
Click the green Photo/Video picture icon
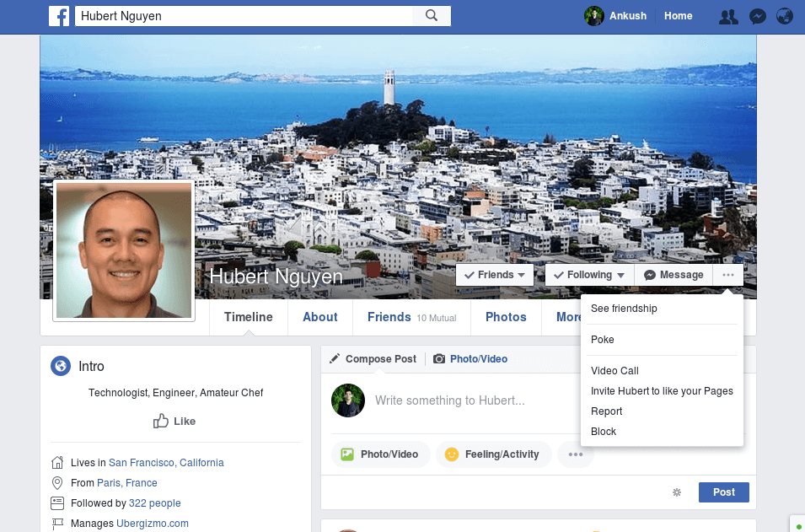pos(347,454)
